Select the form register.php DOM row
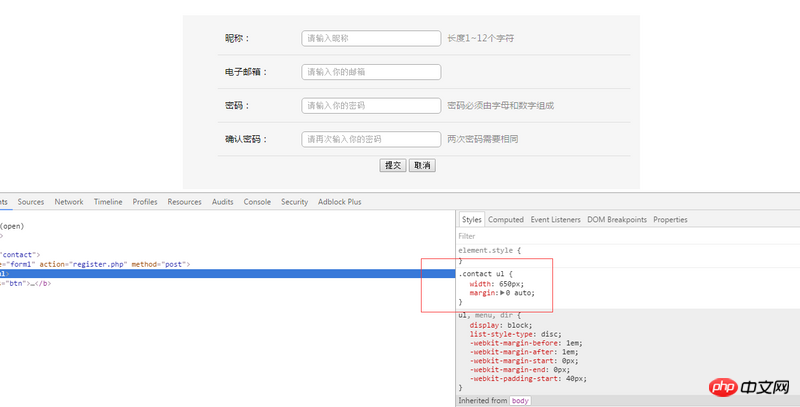The height and width of the screenshot is (407, 800). (227, 264)
